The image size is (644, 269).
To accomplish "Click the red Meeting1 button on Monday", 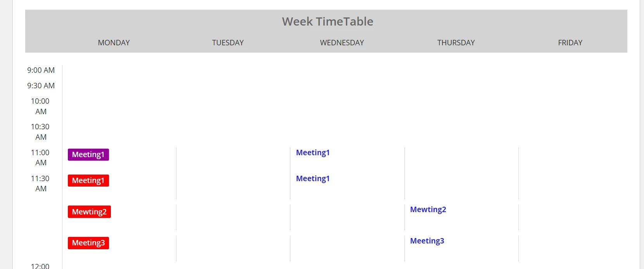I will click(88, 180).
